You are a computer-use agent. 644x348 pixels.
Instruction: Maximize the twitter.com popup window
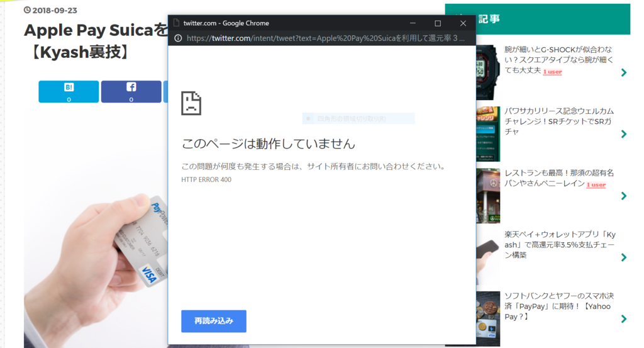(x=438, y=23)
